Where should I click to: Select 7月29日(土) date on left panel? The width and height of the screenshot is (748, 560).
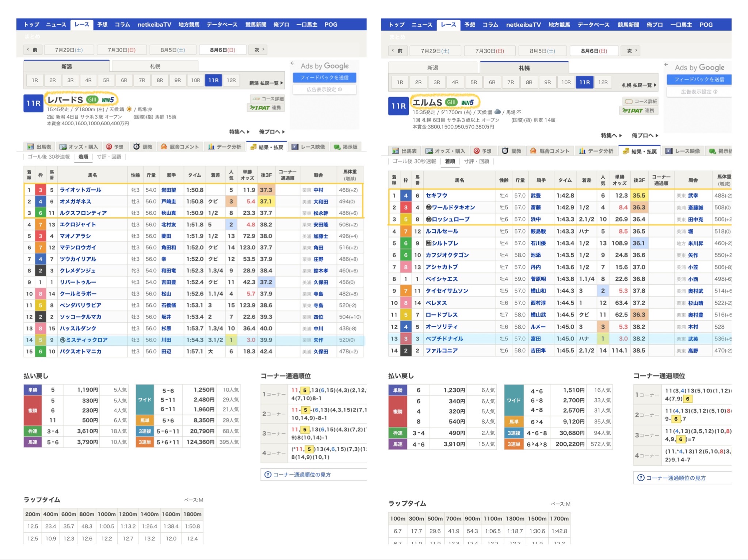(x=69, y=50)
